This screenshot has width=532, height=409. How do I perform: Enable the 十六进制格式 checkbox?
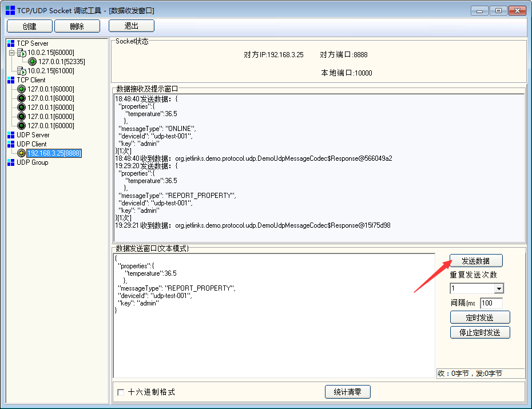coord(121,392)
